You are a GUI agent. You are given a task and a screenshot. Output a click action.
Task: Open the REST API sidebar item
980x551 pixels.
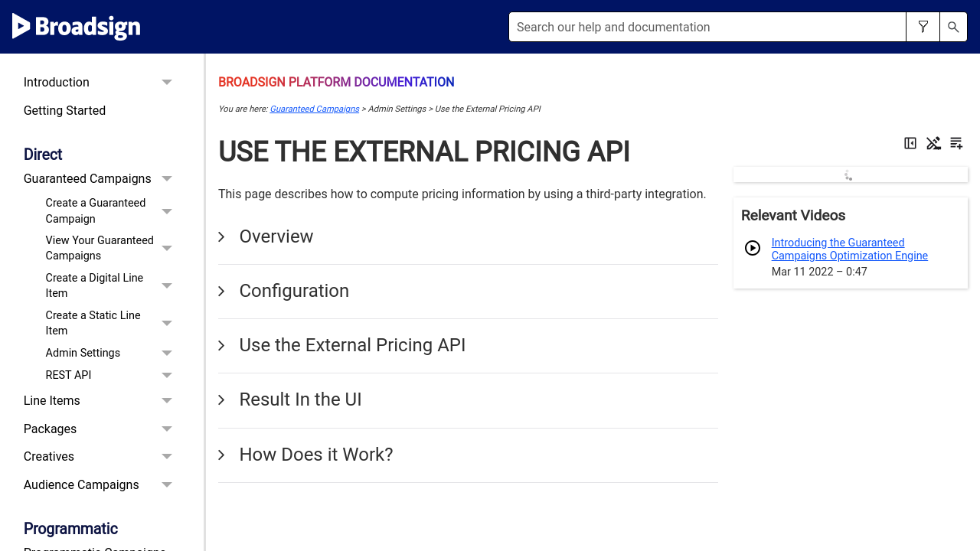pos(68,375)
